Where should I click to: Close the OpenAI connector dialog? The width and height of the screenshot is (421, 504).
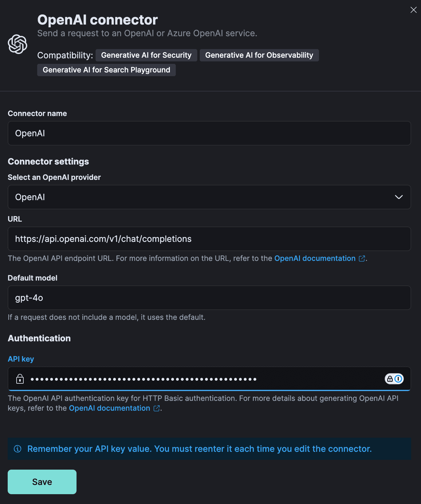pyautogui.click(x=413, y=10)
